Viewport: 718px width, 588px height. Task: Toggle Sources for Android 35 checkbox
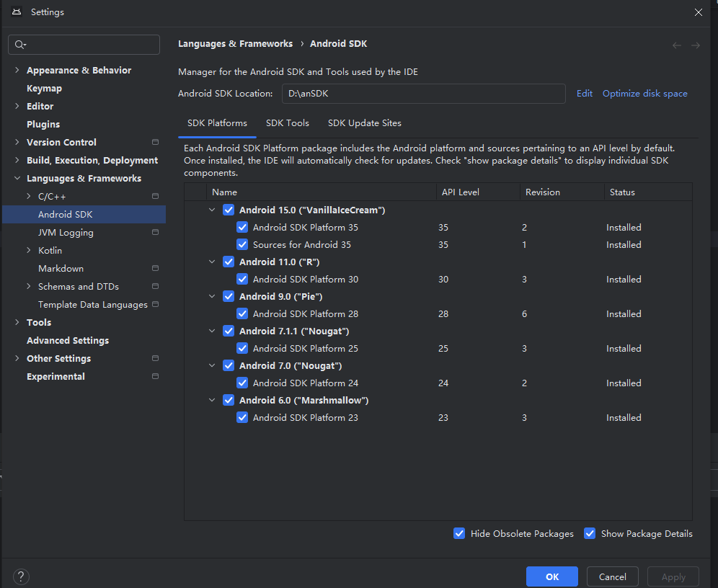(x=242, y=245)
